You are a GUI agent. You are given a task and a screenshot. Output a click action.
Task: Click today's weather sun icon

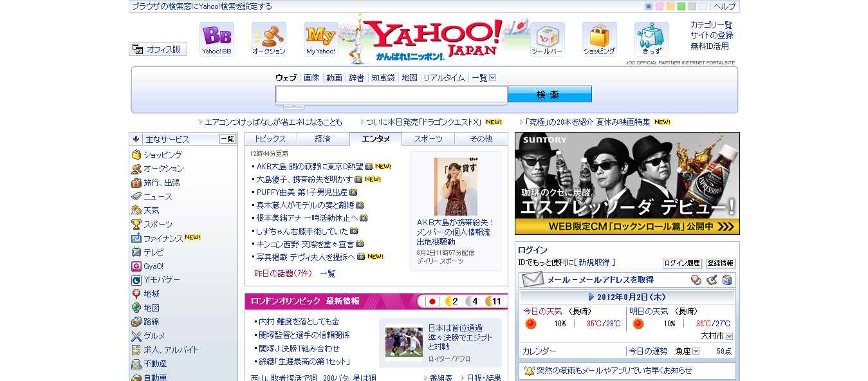point(530,324)
